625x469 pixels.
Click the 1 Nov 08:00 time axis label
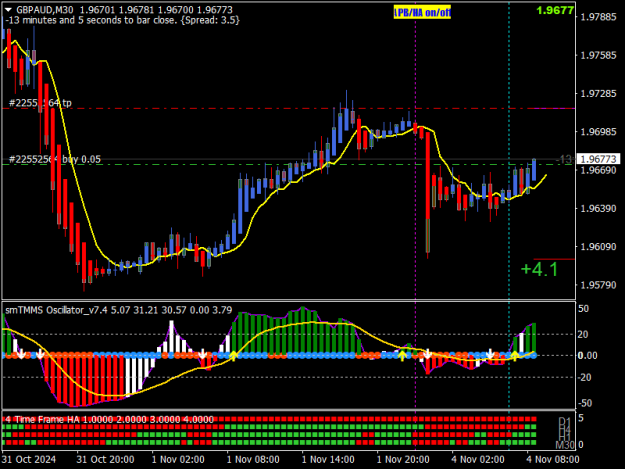[x=253, y=459]
